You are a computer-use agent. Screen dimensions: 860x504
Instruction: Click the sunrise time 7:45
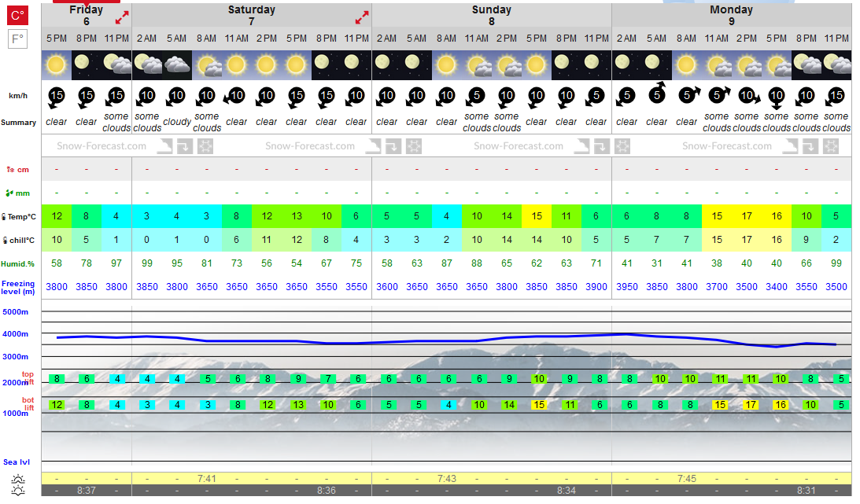tap(686, 479)
